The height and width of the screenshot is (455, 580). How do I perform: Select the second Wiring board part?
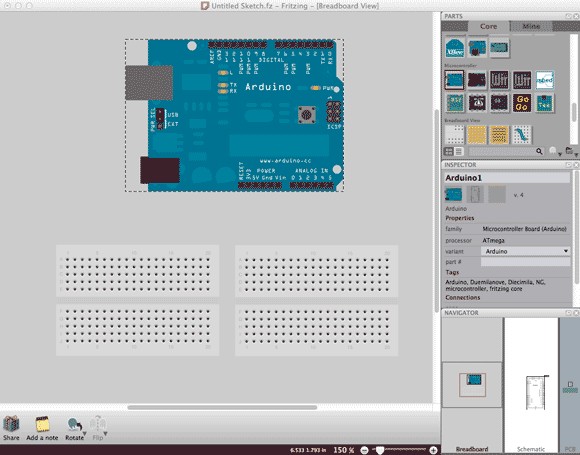[522, 80]
